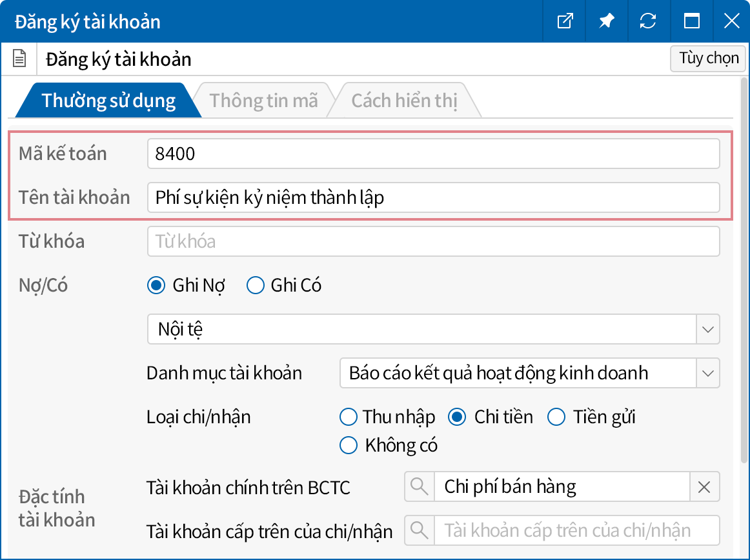Click the Tùy chọn button
The image size is (750, 560).
pyautogui.click(x=708, y=58)
